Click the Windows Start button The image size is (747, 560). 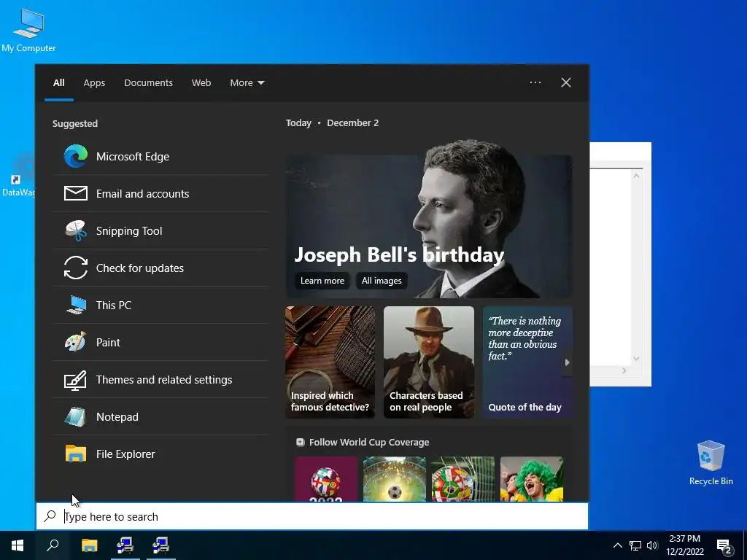click(x=18, y=545)
